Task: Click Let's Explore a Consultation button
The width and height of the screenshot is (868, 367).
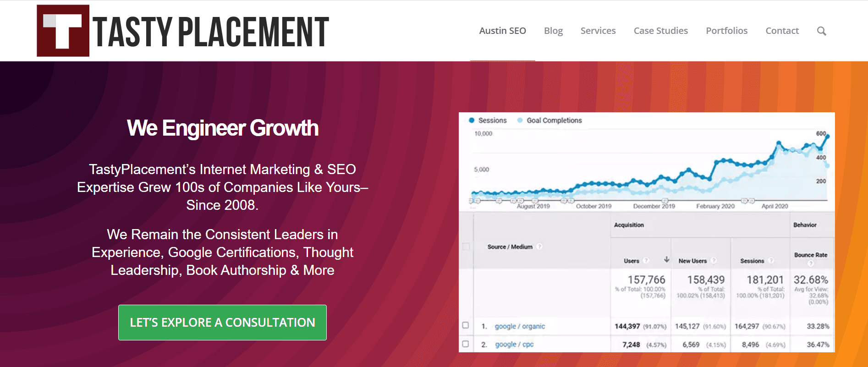Action: [x=222, y=323]
